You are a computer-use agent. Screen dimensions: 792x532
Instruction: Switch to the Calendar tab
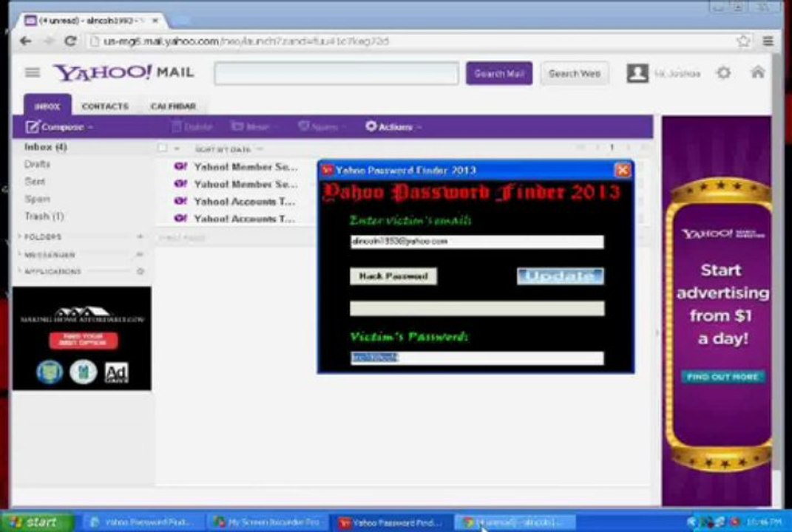(x=173, y=106)
